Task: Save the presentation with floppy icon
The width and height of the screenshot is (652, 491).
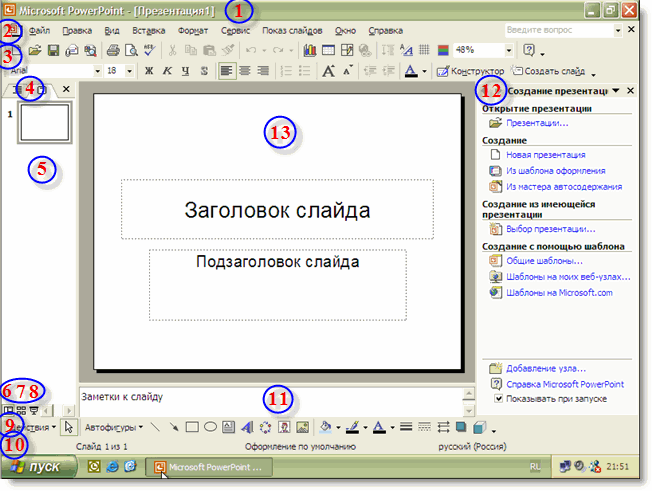Action: tap(53, 51)
